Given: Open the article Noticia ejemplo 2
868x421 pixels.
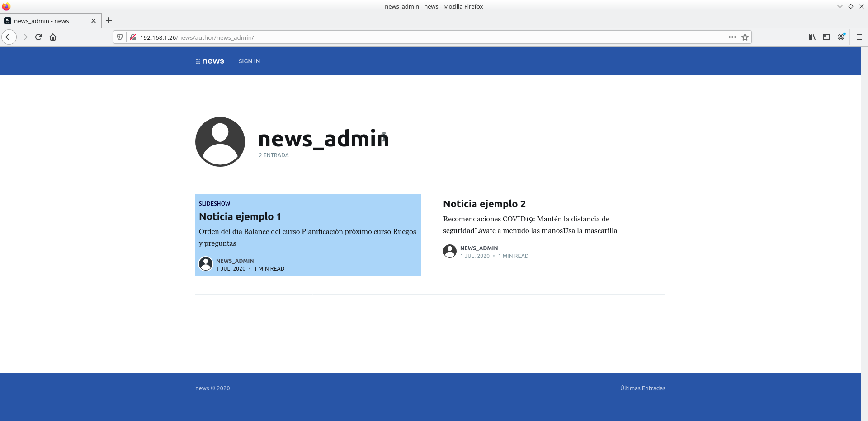Looking at the screenshot, I should 484,204.
